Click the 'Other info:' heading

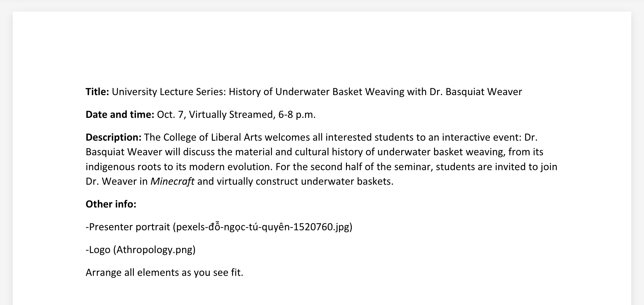tap(111, 204)
